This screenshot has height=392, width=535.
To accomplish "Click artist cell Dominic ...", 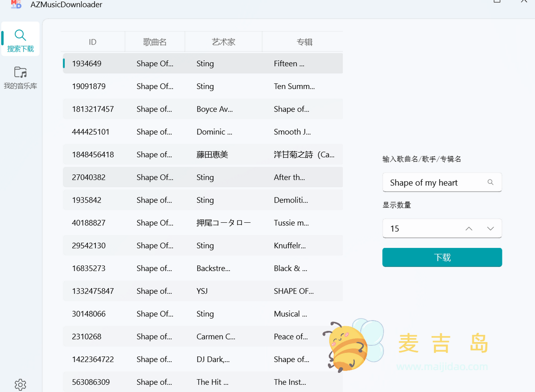I will 214,132.
